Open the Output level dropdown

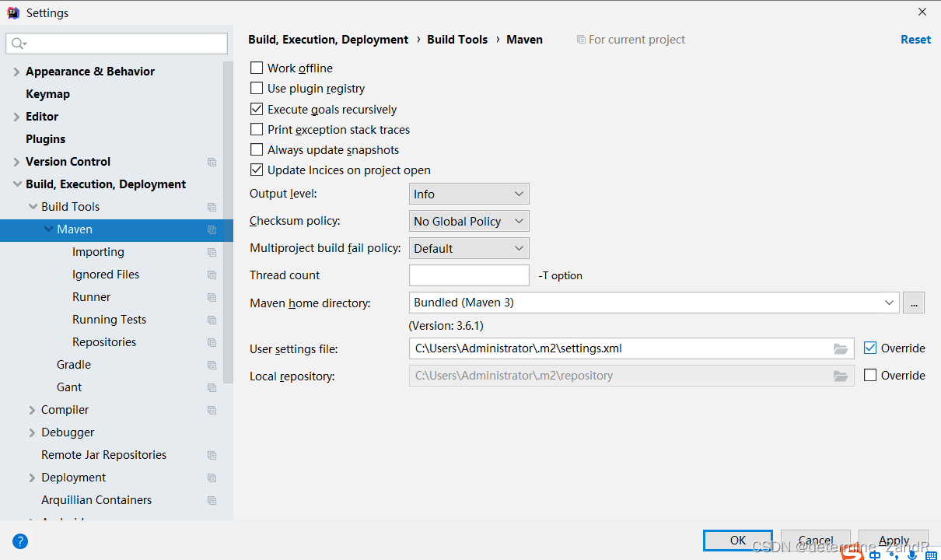pos(469,194)
